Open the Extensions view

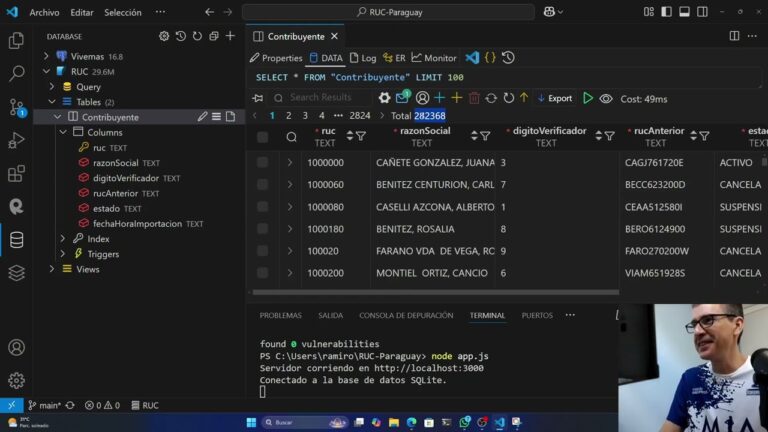coord(16,173)
